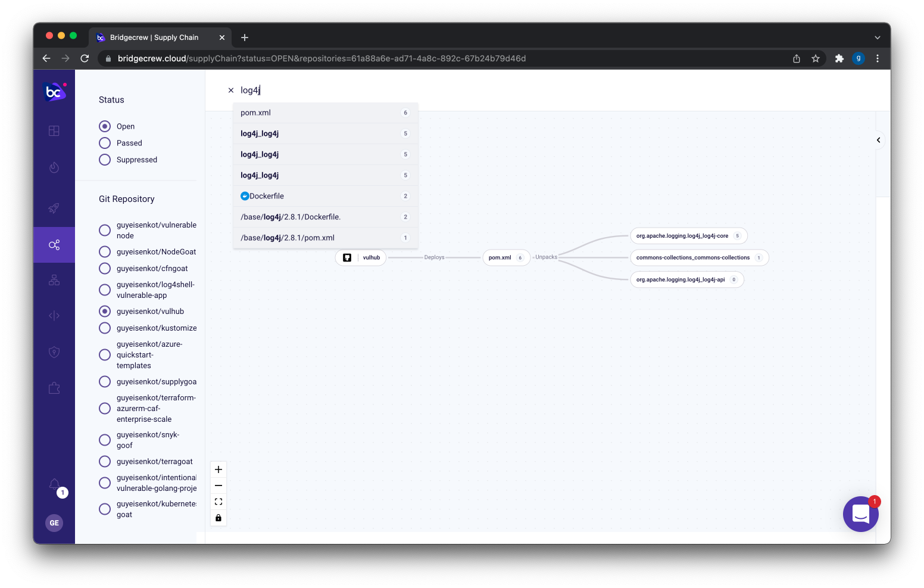Open the rocket Projects icon in sidebar
The image size is (924, 588).
[54, 208]
